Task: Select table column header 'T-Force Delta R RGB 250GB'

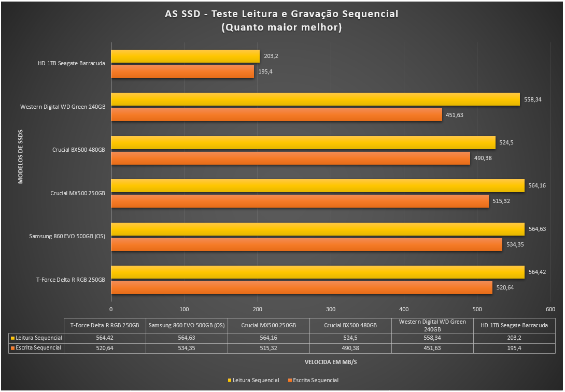Action: [105, 325]
